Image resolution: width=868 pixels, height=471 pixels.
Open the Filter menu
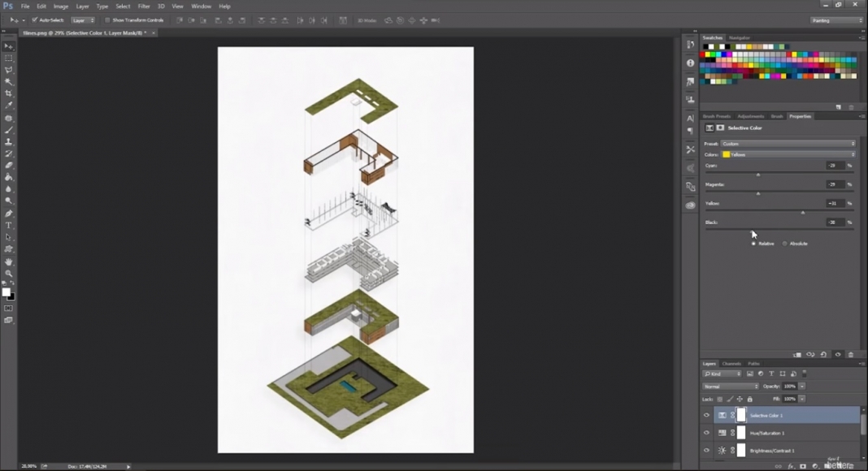(x=144, y=6)
